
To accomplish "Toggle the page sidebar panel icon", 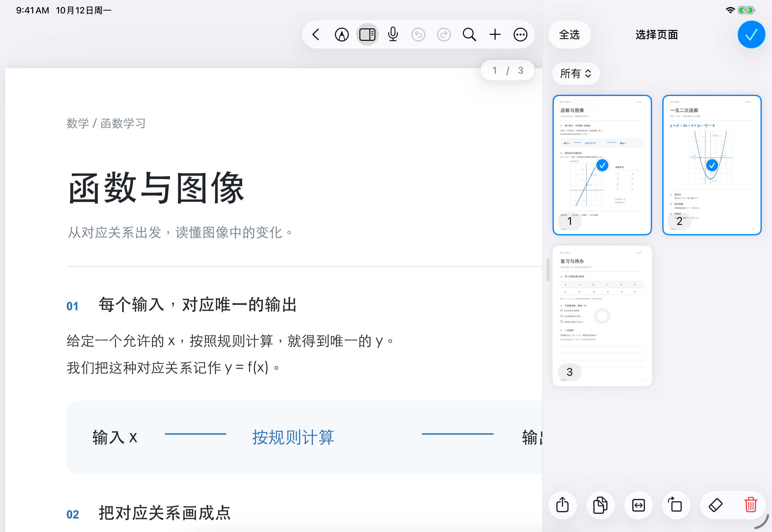I will coord(367,34).
